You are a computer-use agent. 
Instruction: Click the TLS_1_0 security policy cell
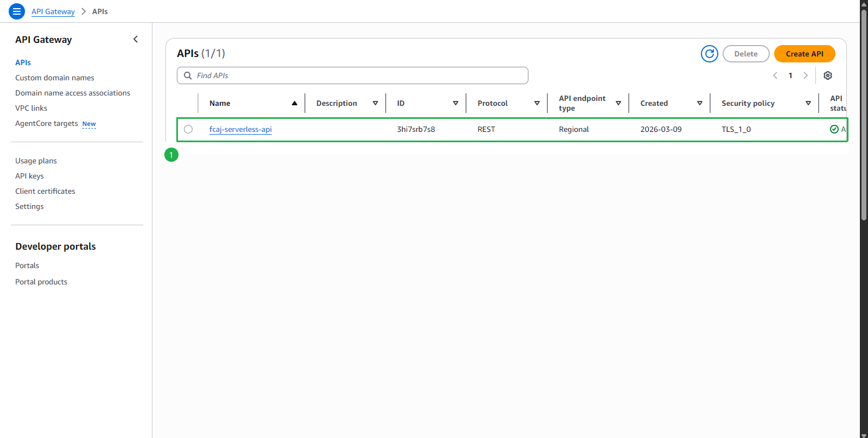coord(736,129)
